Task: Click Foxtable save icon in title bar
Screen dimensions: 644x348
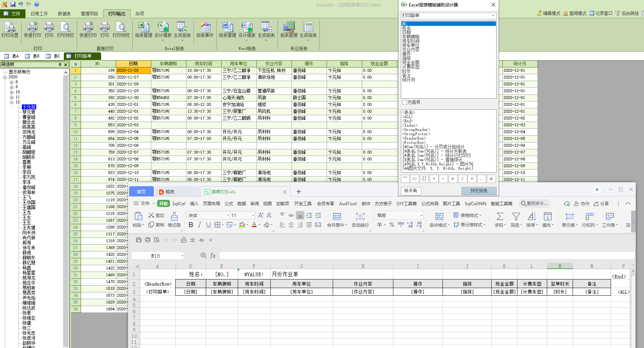Action: coord(13,4)
